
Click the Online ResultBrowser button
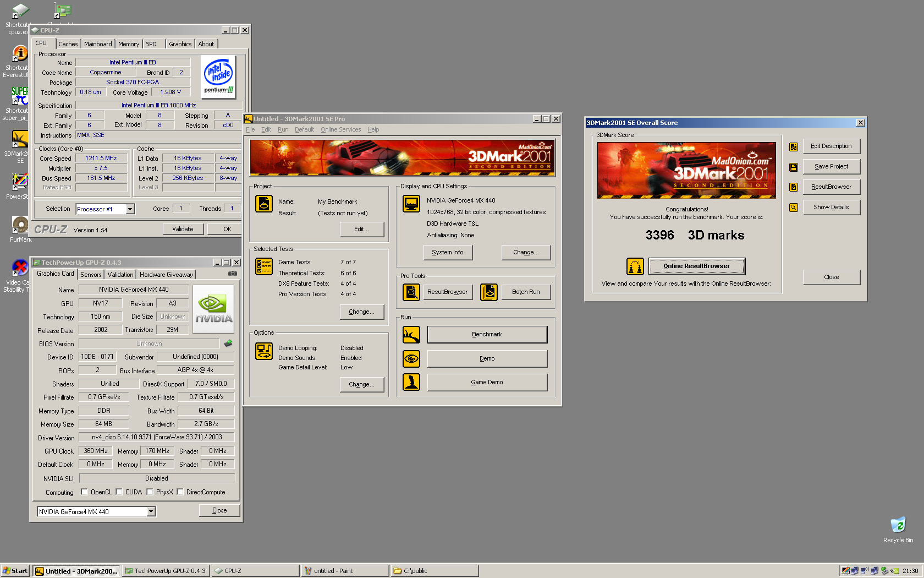(696, 266)
